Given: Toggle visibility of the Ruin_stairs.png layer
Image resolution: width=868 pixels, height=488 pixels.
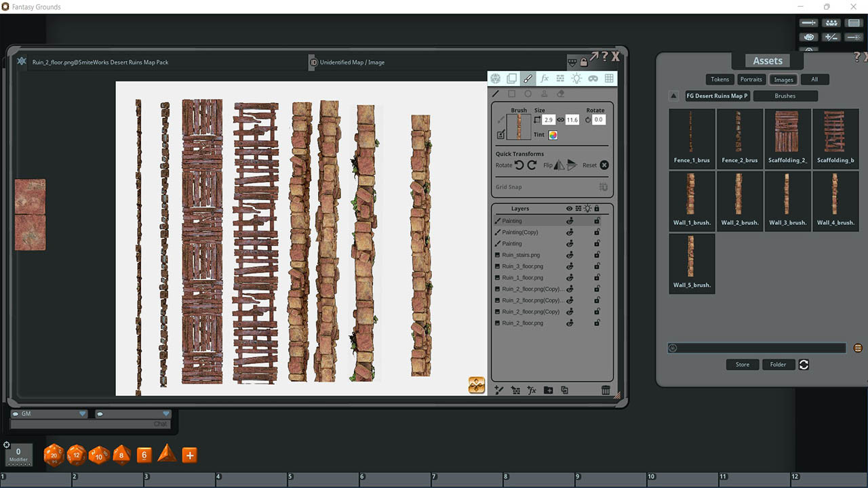Looking at the screenshot, I should [570, 255].
